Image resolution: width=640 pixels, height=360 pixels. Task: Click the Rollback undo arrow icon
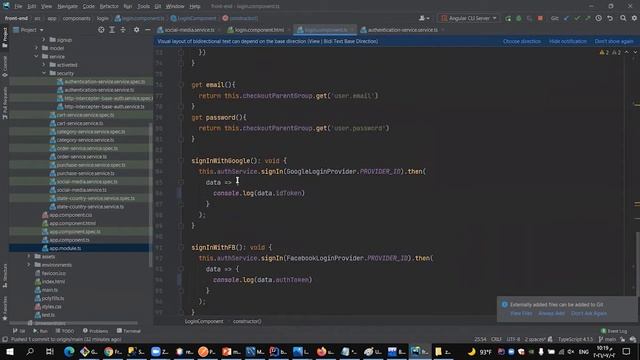point(610,18)
